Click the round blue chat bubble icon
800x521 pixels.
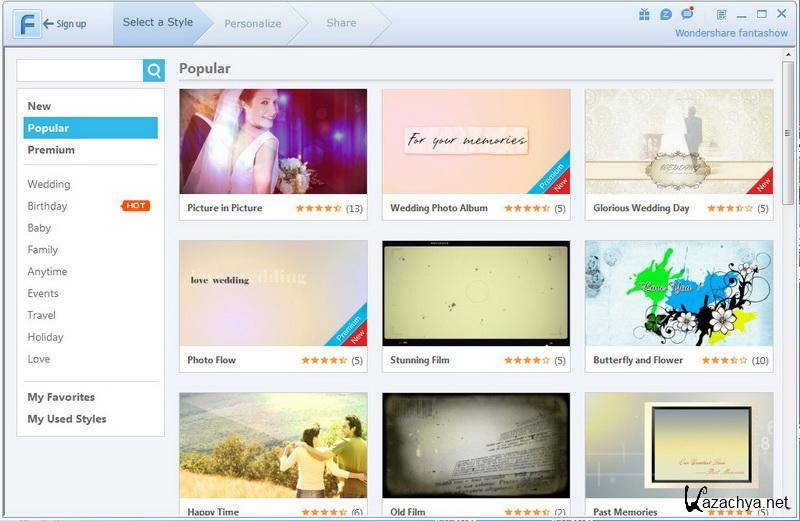point(666,14)
